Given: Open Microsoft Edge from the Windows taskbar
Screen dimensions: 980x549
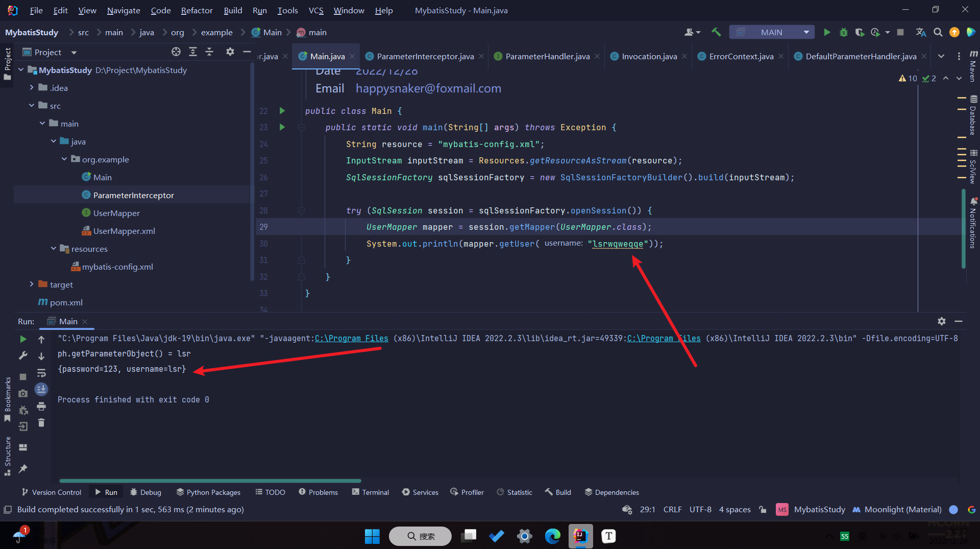Looking at the screenshot, I should pyautogui.click(x=552, y=536).
